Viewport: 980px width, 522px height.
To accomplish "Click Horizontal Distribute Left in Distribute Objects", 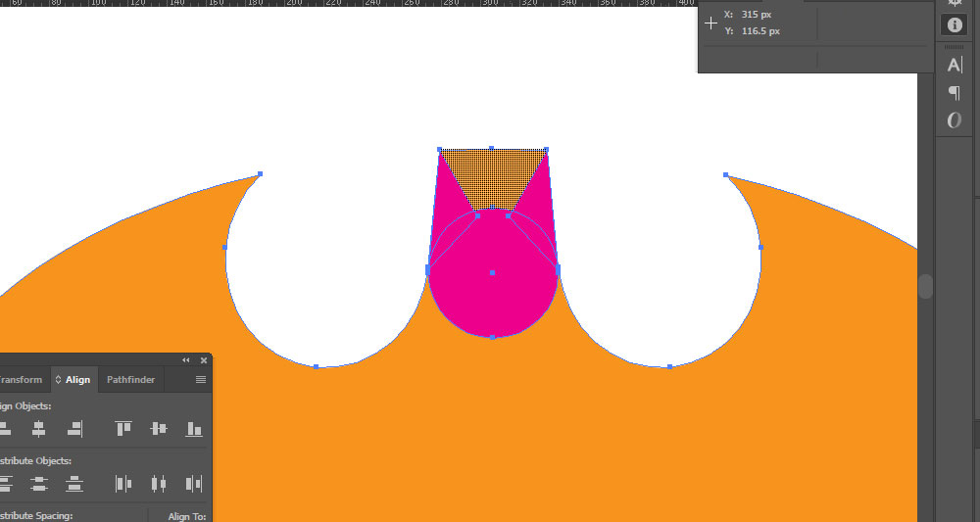I will [123, 483].
